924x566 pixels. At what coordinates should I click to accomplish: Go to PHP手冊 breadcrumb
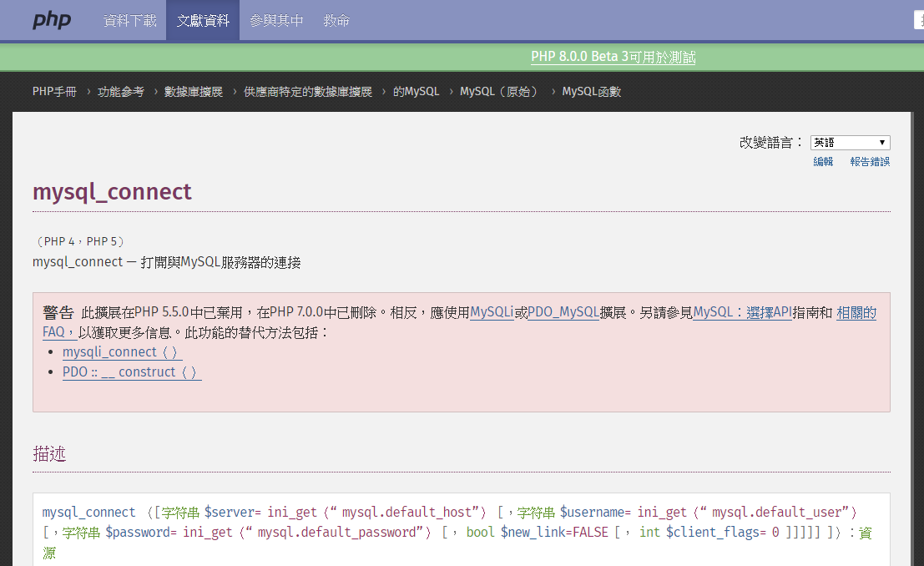coord(55,91)
